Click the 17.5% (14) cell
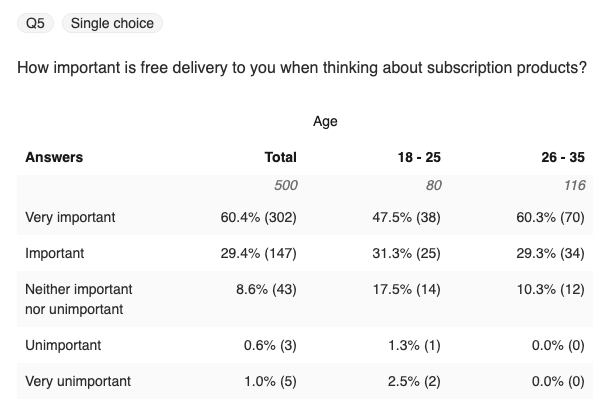This screenshot has height=418, width=612. pyautogui.click(x=406, y=289)
